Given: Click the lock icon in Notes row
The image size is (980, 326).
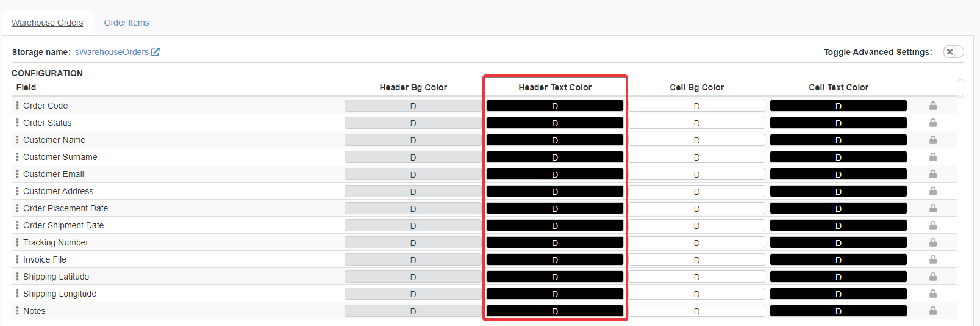Looking at the screenshot, I should 932,311.
